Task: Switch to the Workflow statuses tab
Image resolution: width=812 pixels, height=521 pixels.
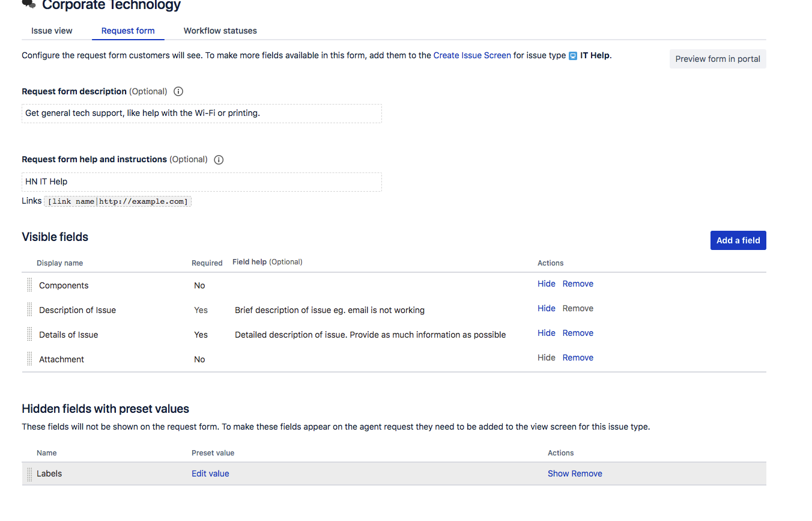Action: pos(220,31)
